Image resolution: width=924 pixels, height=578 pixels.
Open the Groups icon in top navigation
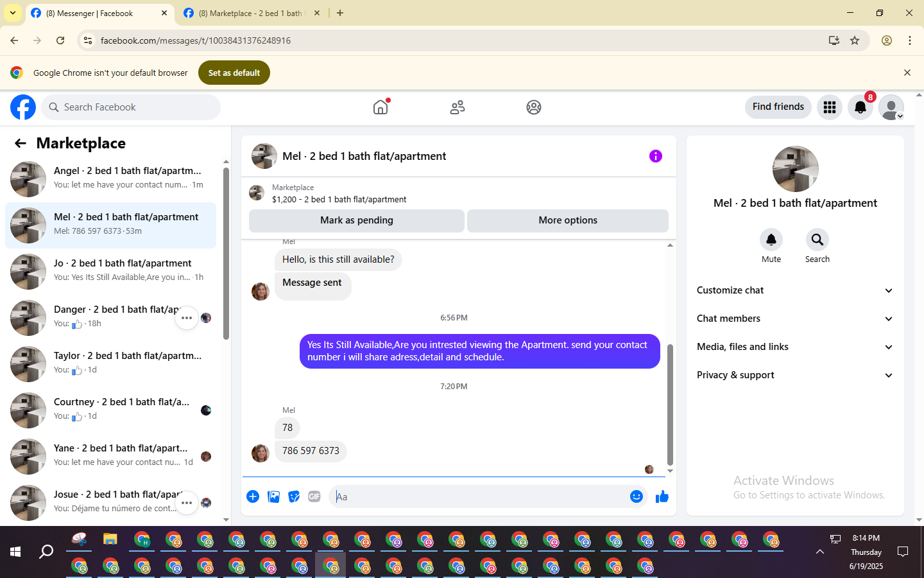tap(534, 107)
